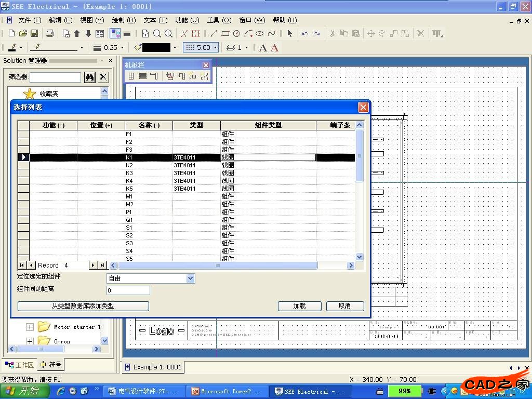532x399 pixels.
Task: Toggle the workspace tree view icon
Action: 115,33
